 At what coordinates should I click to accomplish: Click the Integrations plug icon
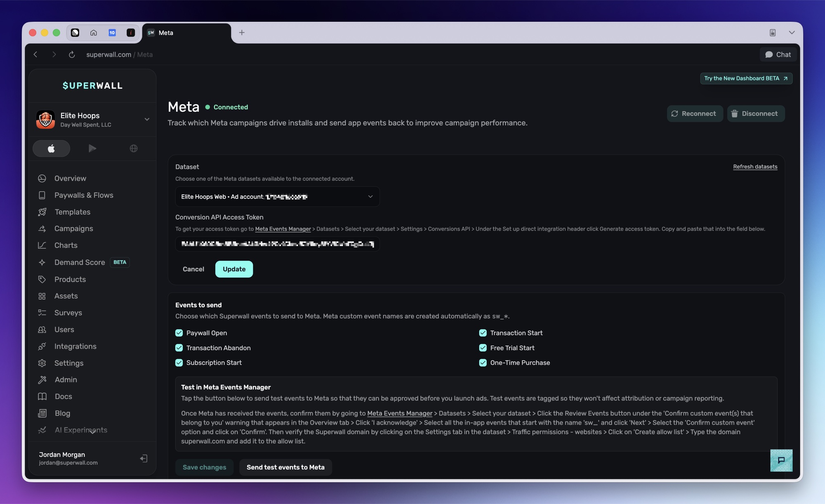click(42, 346)
